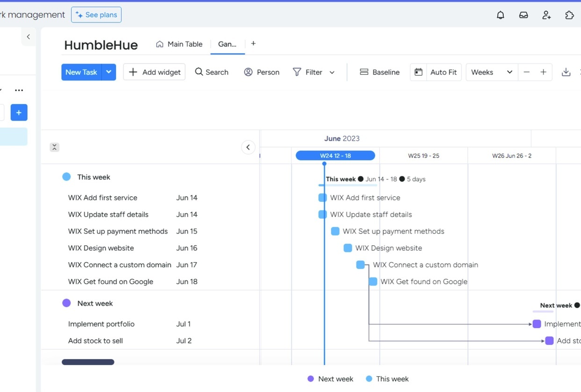Open the inbox tray icon

point(523,15)
